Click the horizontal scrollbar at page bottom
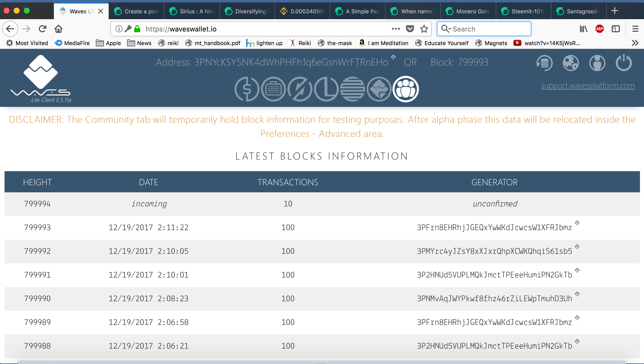This screenshot has width=644, height=364. [322, 362]
